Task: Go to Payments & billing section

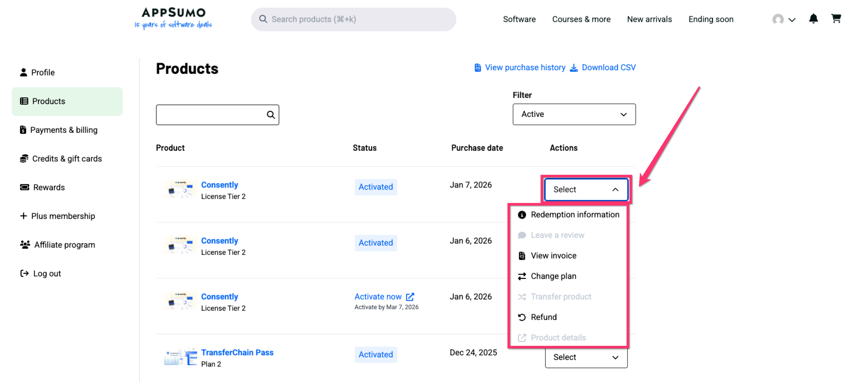Action: pyautogui.click(x=63, y=130)
